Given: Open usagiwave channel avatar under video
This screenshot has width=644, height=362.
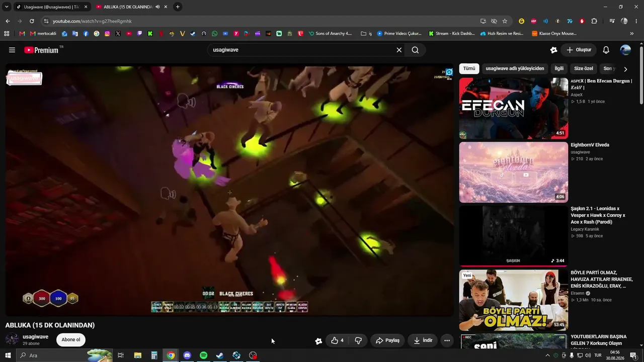Looking at the screenshot, I should (x=12, y=339).
